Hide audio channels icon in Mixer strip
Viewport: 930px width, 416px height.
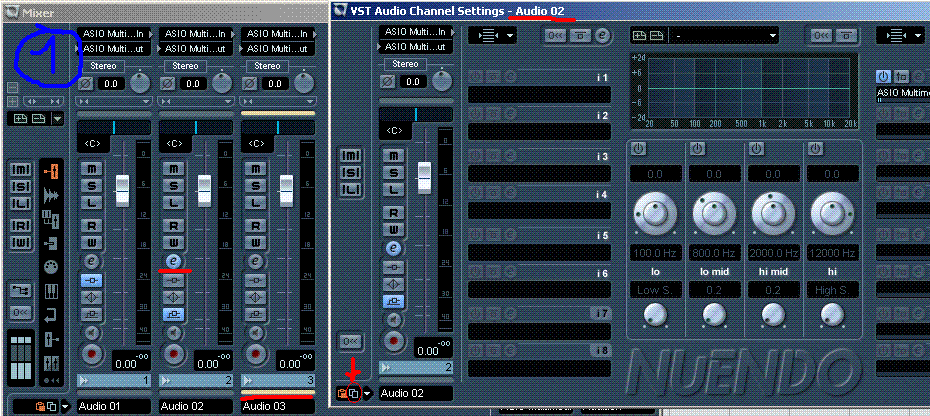(52, 194)
